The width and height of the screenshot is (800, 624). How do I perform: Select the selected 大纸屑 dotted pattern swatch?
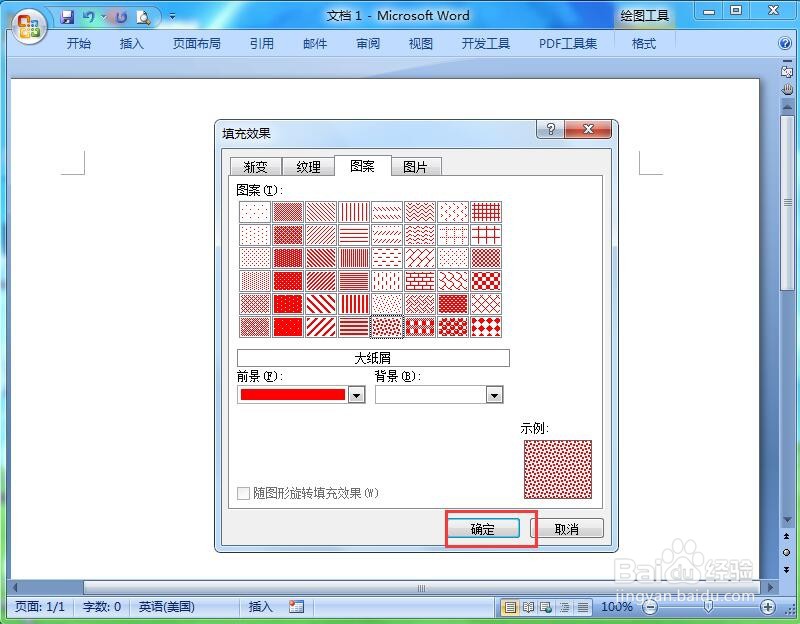pyautogui.click(x=387, y=327)
